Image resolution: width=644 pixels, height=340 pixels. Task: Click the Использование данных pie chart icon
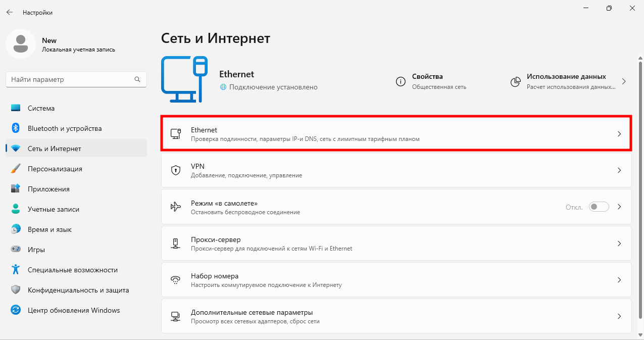(515, 82)
